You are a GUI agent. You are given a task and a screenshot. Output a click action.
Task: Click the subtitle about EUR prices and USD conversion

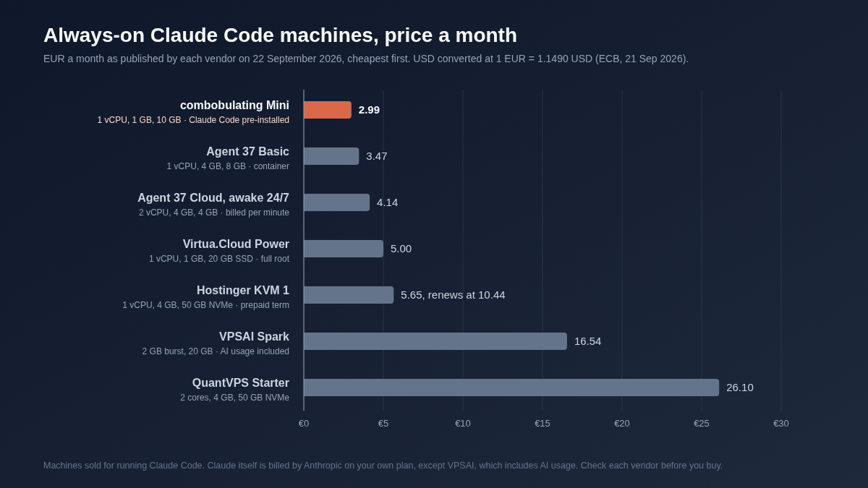click(366, 59)
